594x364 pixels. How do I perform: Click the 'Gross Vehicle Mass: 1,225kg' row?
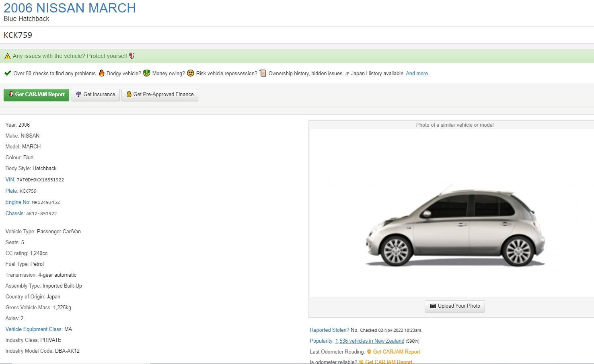pos(38,308)
